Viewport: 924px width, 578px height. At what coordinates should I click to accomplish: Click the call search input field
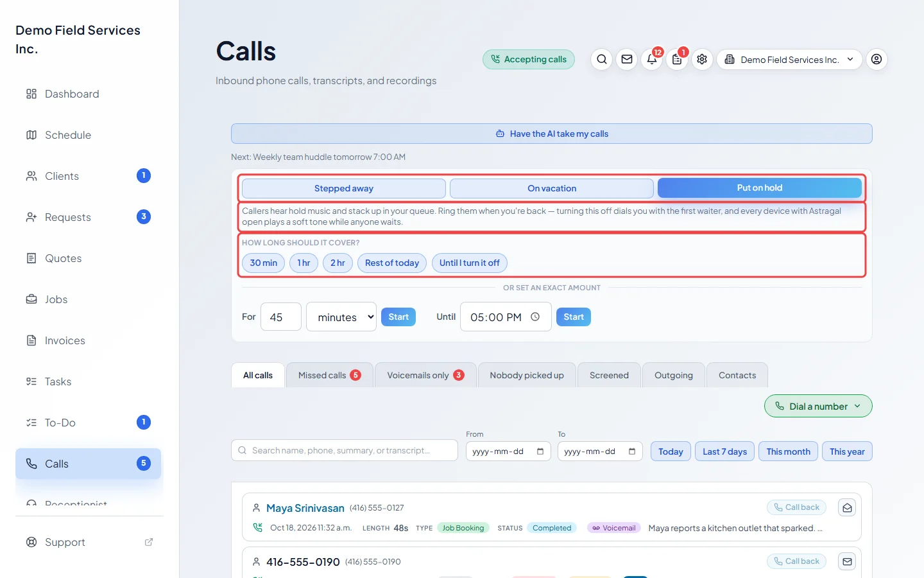click(x=345, y=450)
